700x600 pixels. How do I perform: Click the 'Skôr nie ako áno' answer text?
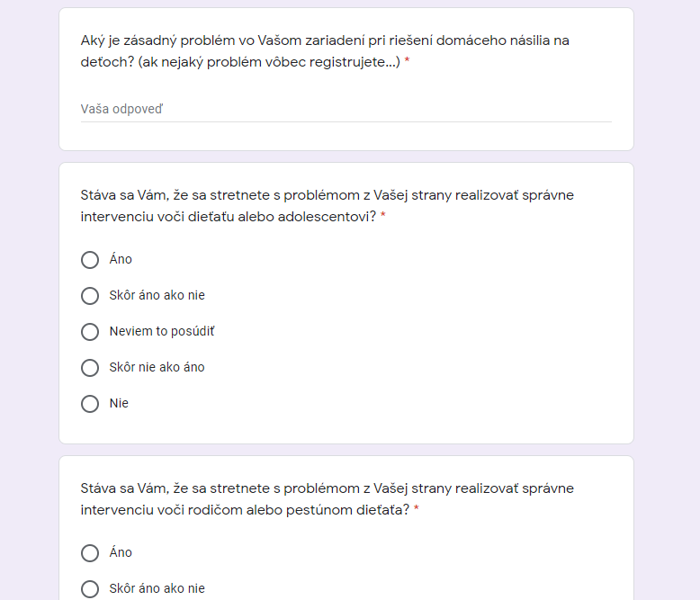click(x=157, y=367)
